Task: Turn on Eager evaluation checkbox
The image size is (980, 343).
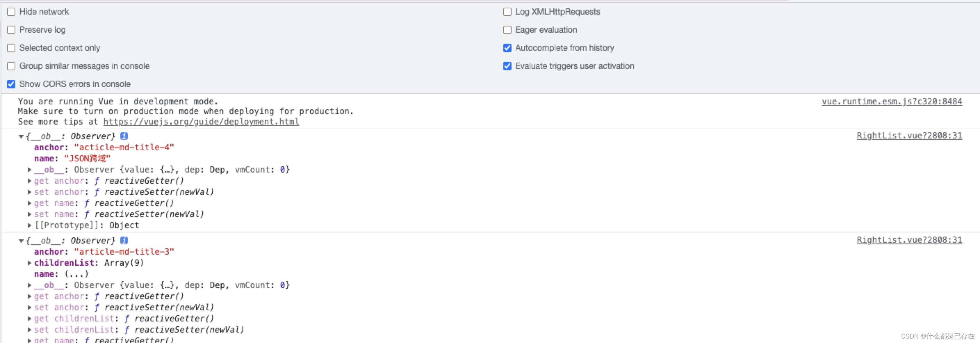Action: [507, 30]
